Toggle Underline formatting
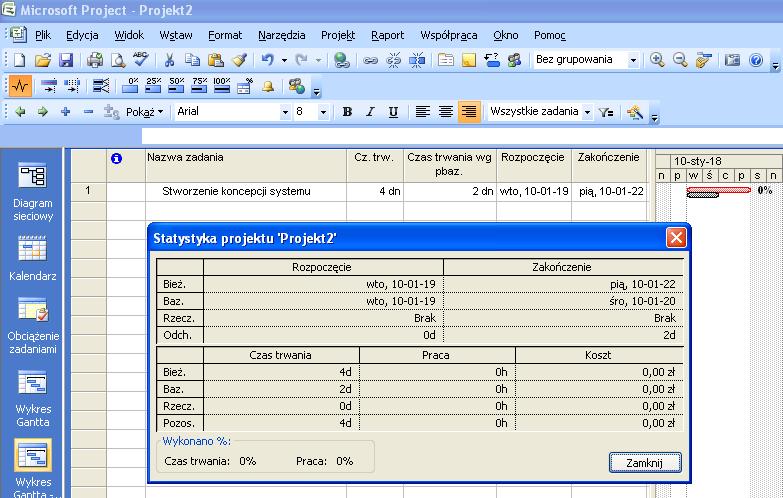The height and width of the screenshot is (498, 783). pyautogui.click(x=393, y=112)
